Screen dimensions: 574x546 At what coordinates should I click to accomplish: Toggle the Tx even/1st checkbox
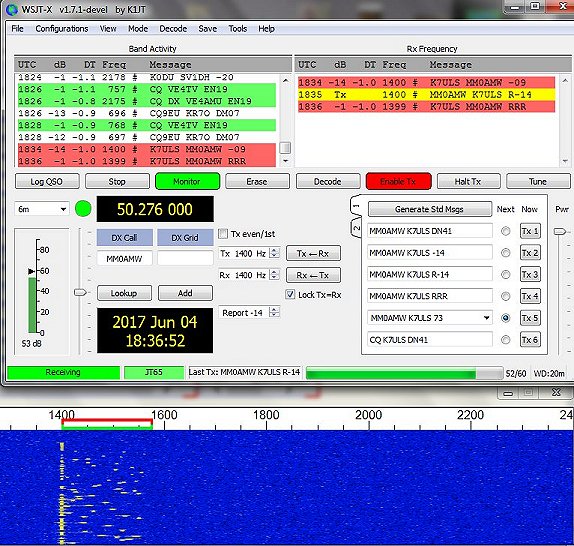(223, 234)
